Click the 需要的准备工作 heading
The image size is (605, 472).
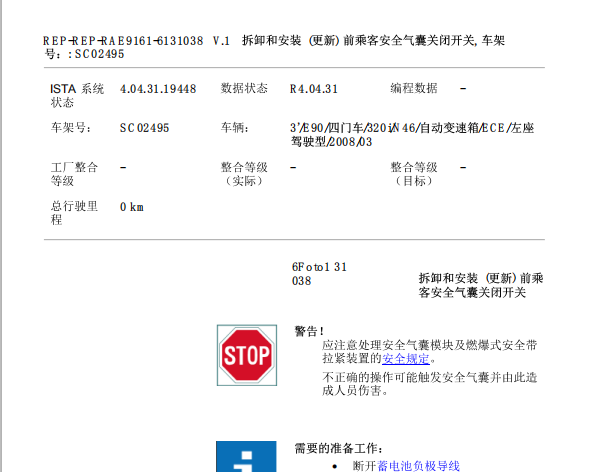tap(338, 448)
